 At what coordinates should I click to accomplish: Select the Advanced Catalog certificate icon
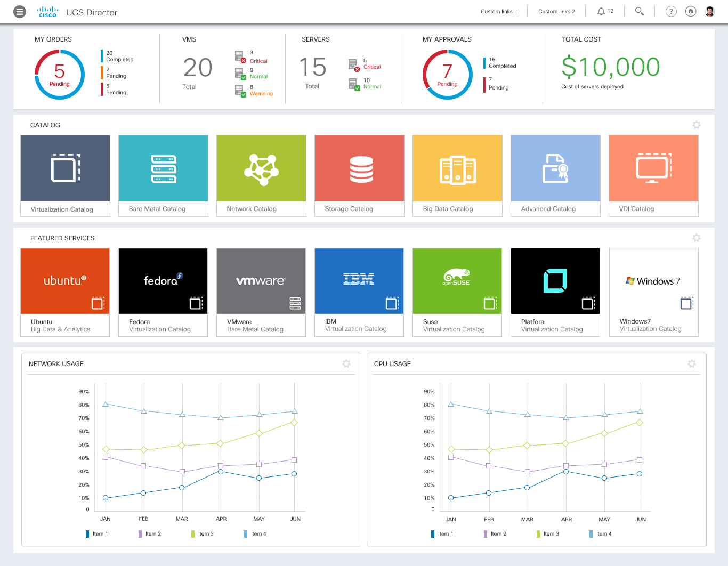[556, 169]
